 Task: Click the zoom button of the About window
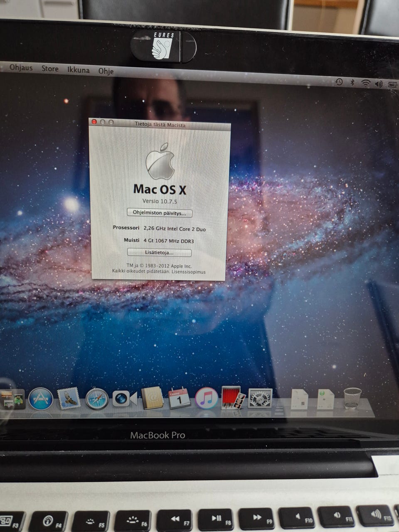[111, 123]
